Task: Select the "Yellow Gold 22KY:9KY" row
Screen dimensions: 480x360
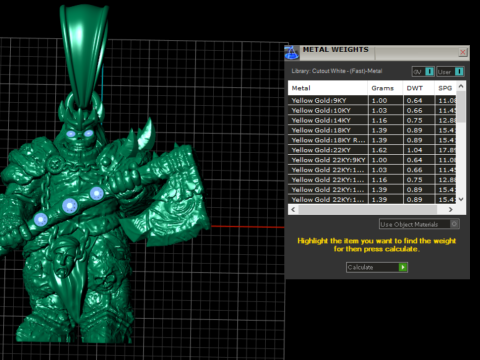Action: click(x=372, y=160)
